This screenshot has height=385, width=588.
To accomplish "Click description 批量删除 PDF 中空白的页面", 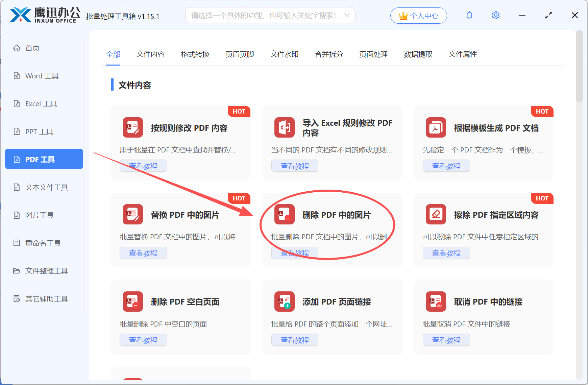I will [163, 324].
